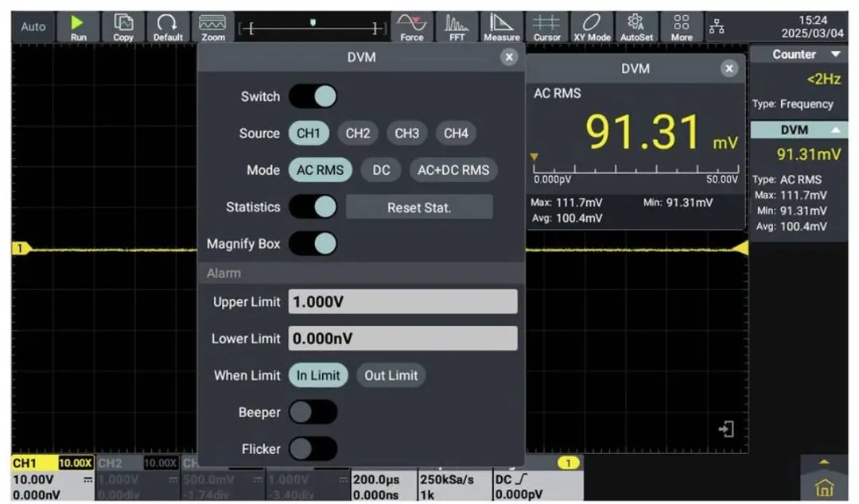The image size is (859, 504).
Task: Open the CH1 channel settings tab
Action: (52, 478)
